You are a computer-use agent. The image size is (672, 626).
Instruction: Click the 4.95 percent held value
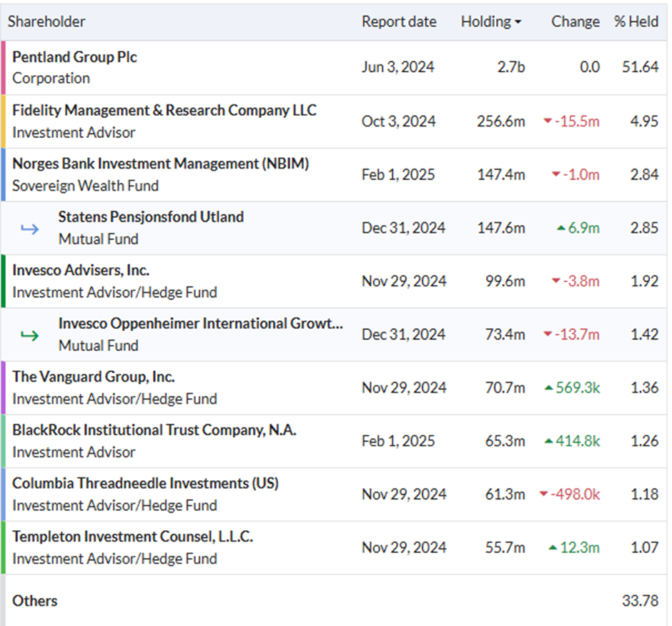[644, 121]
